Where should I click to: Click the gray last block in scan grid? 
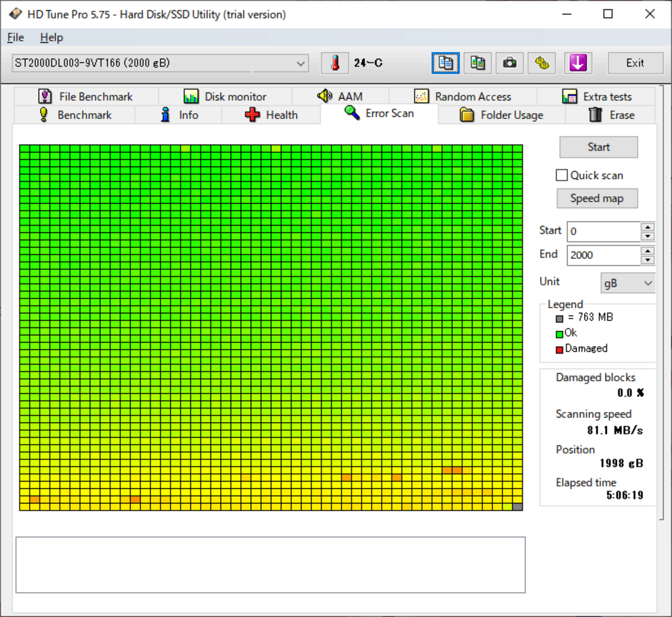[x=517, y=507]
